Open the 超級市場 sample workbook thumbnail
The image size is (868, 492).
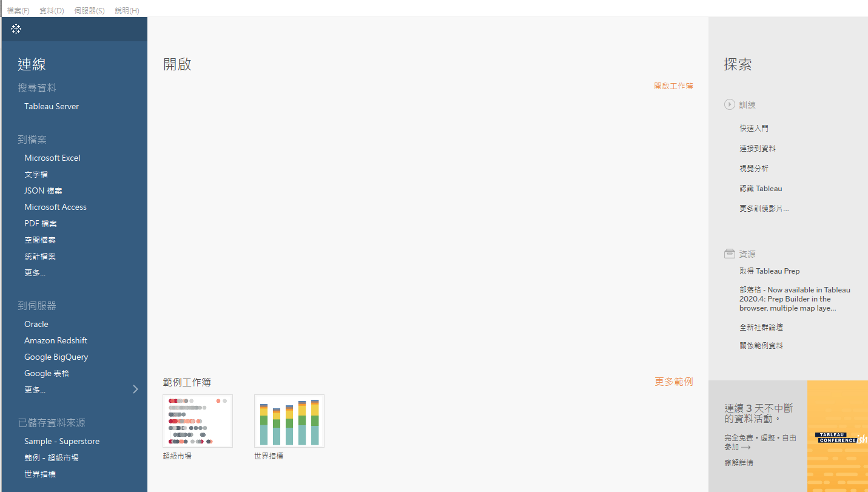(x=198, y=421)
